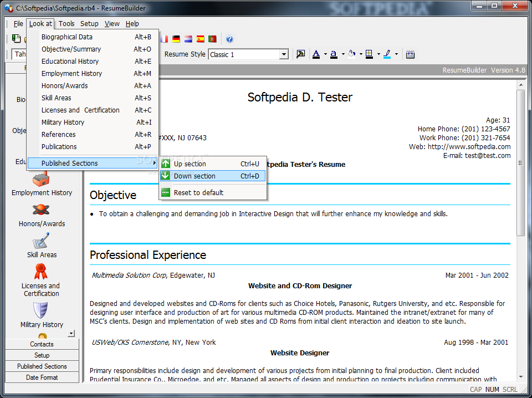532x398 pixels.
Task: Choose References menu entry
Action: coord(93,135)
